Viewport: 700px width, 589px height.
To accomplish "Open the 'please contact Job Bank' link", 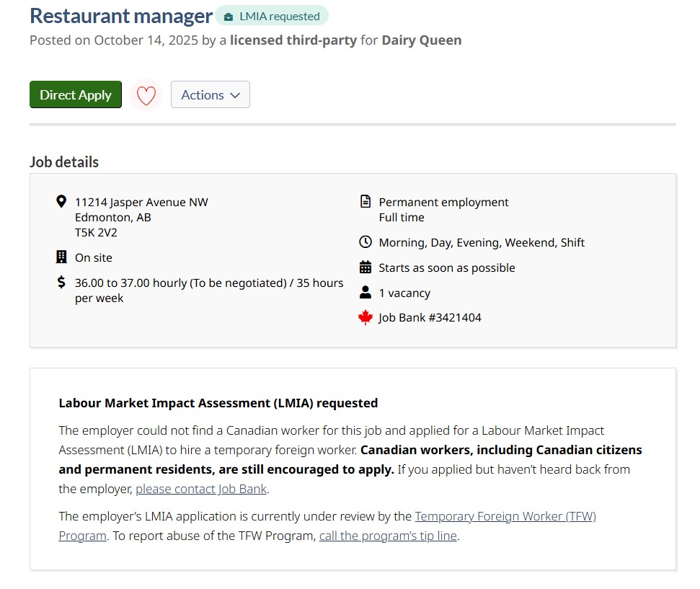I will [201, 489].
